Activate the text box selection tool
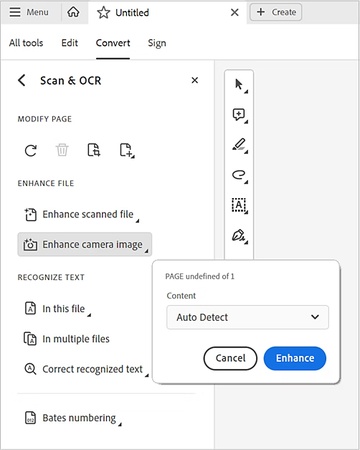 click(x=239, y=205)
